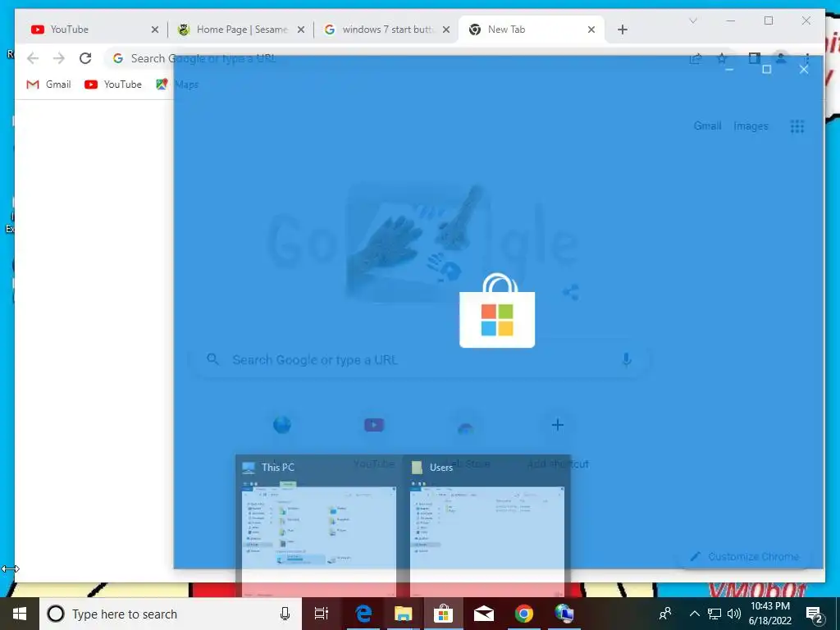Open the tab search chevron in Chrome
Viewport: 840px width, 630px height.
click(692, 21)
